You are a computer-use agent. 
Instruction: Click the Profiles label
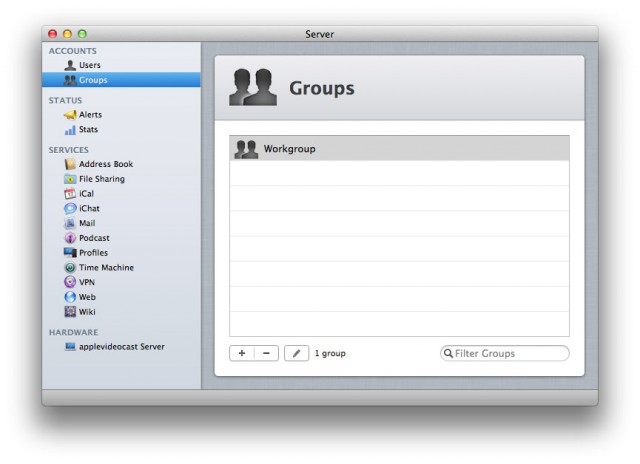coord(93,253)
